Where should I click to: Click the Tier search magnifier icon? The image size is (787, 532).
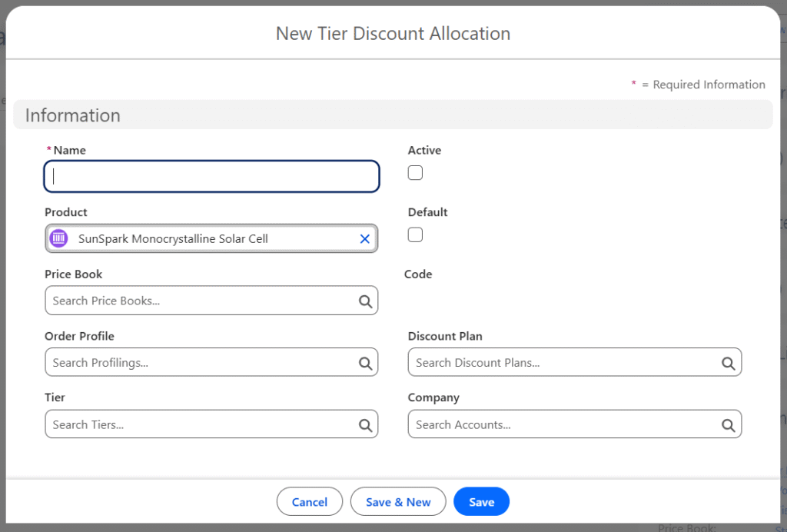(365, 425)
